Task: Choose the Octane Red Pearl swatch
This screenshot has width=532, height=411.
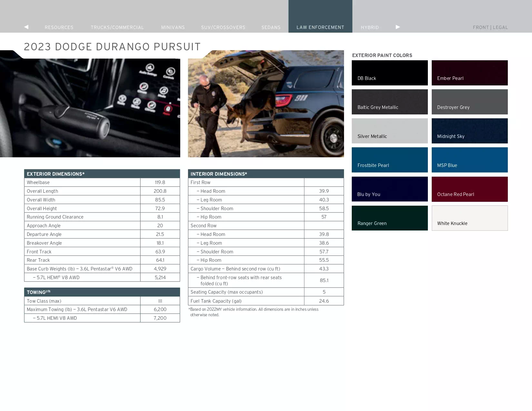Action: [x=470, y=189]
